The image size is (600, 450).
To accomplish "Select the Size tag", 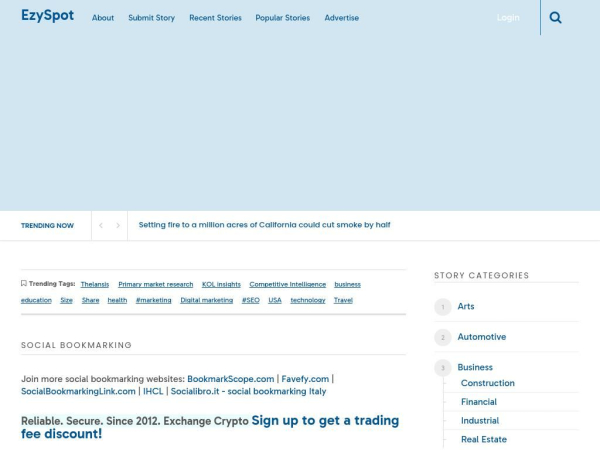I will point(67,300).
